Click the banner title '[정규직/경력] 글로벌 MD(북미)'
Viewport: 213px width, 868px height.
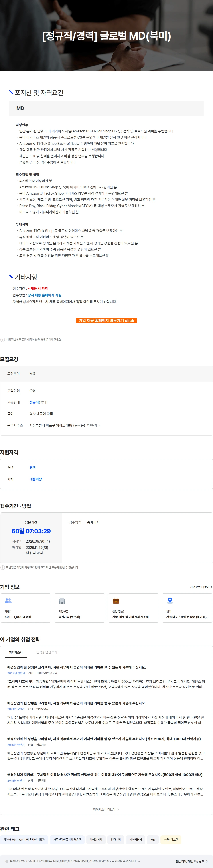tap(106, 36)
